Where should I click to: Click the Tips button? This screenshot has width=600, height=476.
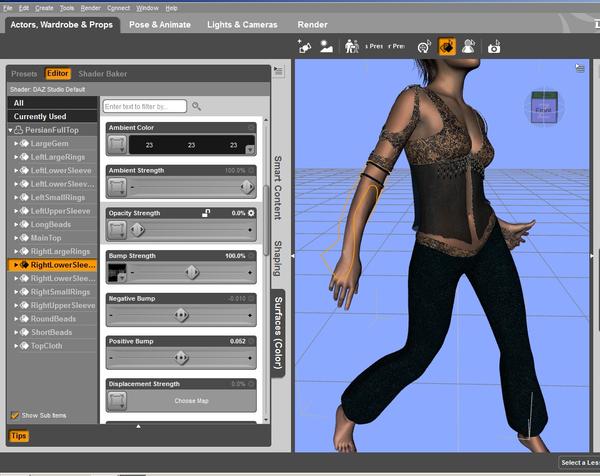tap(18, 435)
